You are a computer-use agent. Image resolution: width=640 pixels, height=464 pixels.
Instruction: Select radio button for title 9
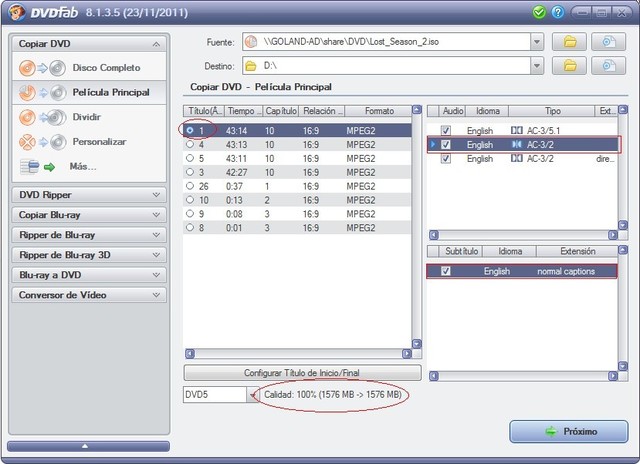point(190,213)
